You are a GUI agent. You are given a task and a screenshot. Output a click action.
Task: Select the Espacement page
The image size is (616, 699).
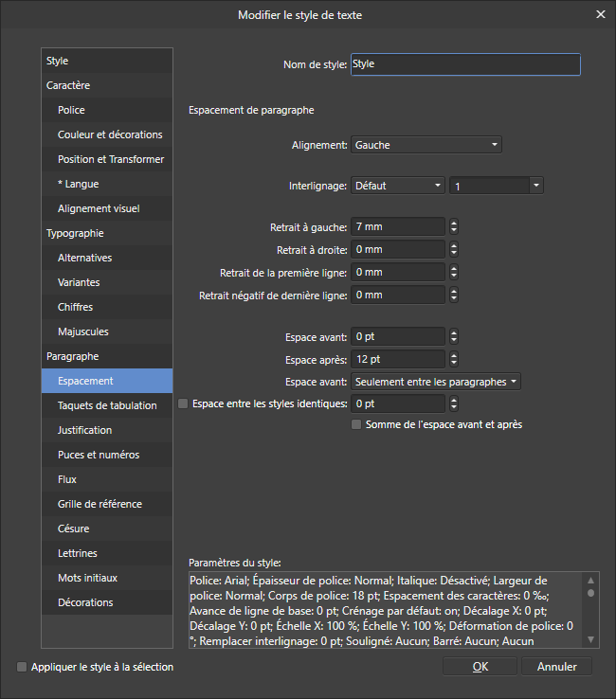click(x=107, y=381)
